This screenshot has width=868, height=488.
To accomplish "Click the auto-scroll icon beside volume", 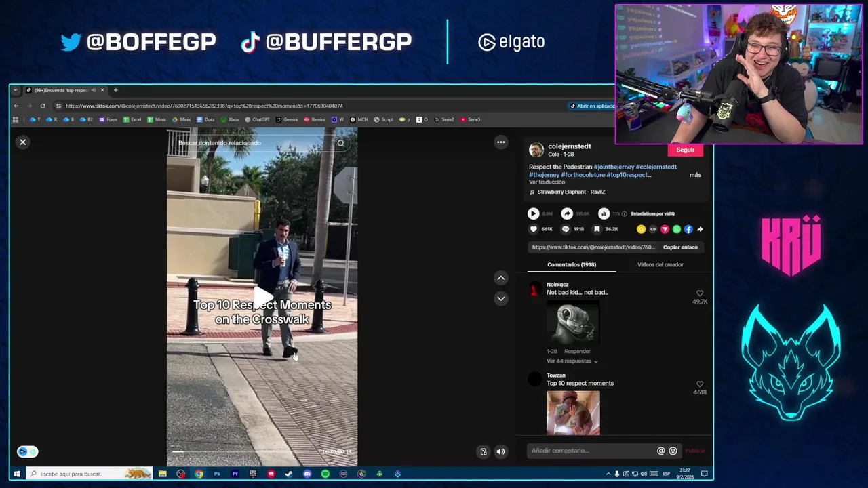I will coord(484,451).
